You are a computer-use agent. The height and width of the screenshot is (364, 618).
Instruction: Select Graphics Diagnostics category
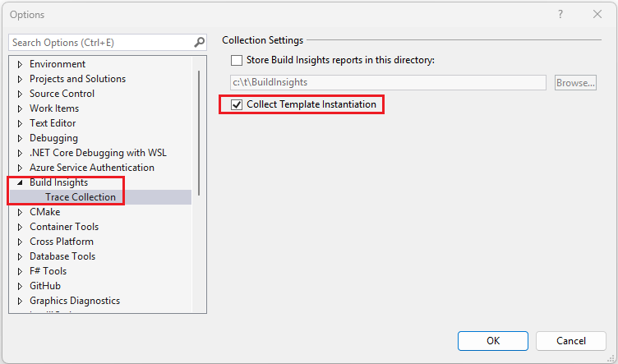point(75,301)
